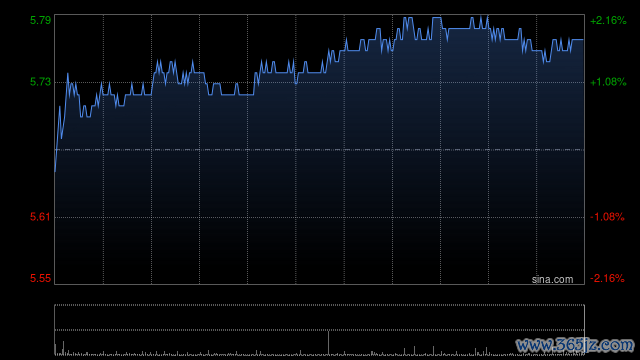640x360 pixels.
Task: Click the first early spike on price line
Action: click(68, 74)
